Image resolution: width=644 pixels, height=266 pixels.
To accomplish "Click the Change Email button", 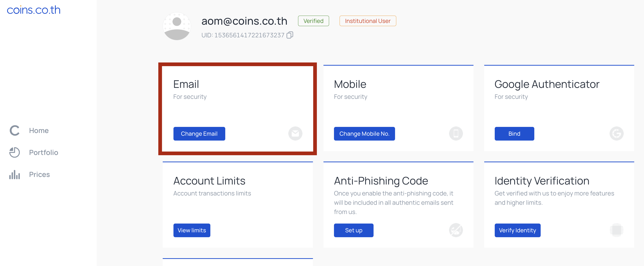I will tap(199, 134).
